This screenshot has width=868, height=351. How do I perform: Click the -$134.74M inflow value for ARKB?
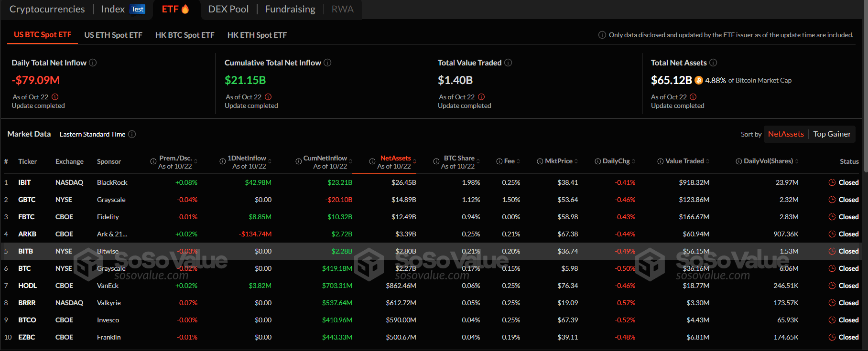pos(255,234)
